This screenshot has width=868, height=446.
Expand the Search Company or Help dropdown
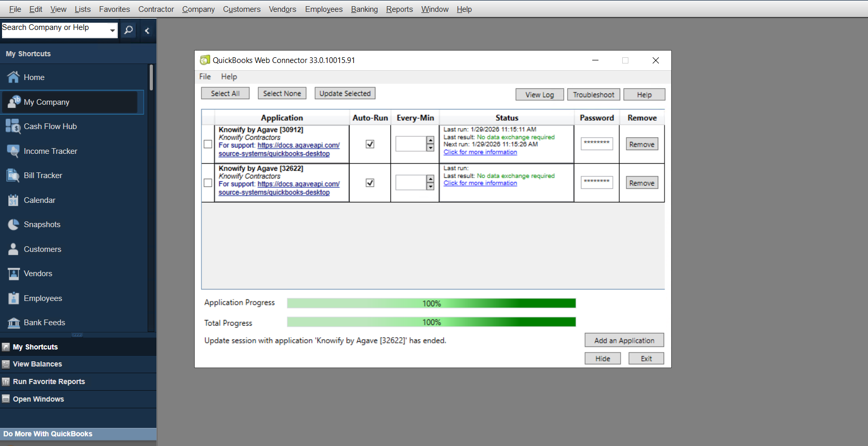(x=112, y=30)
